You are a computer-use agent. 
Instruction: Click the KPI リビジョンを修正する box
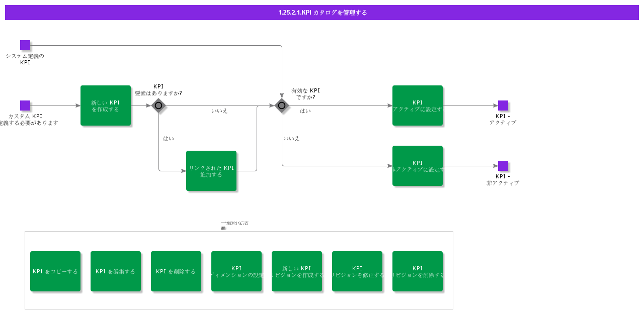pos(357,271)
